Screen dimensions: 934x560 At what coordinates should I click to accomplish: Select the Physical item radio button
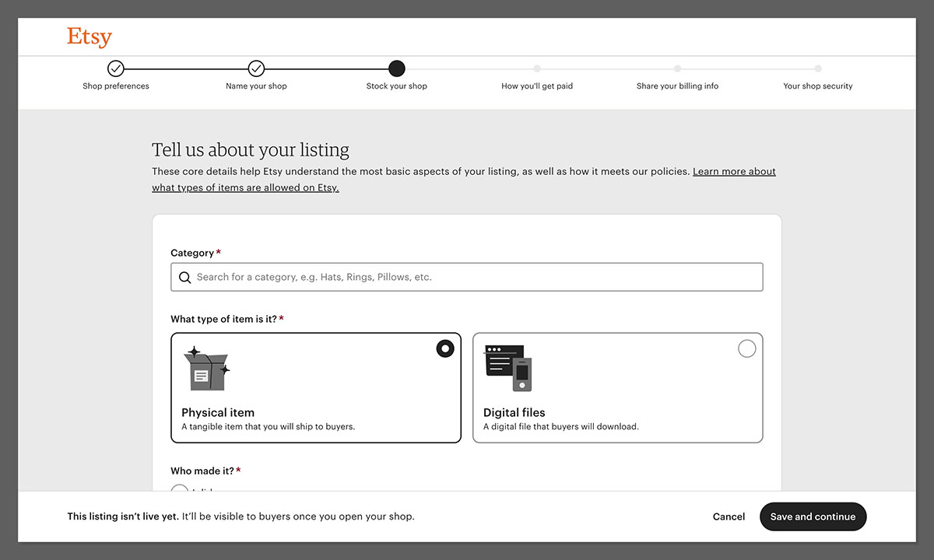tap(445, 348)
